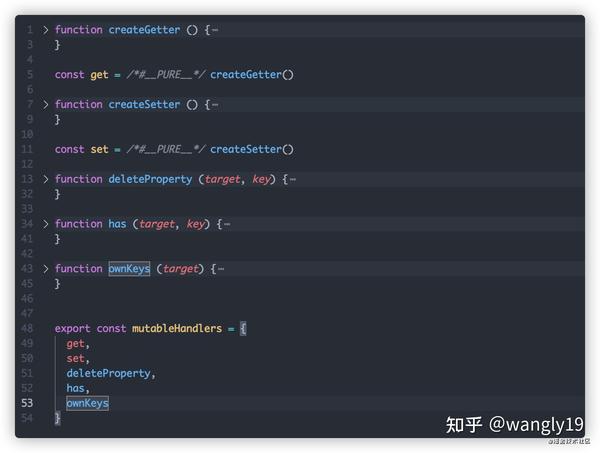Unfold the ownKeys function gutter chevron
The image size is (600, 453).
46,269
